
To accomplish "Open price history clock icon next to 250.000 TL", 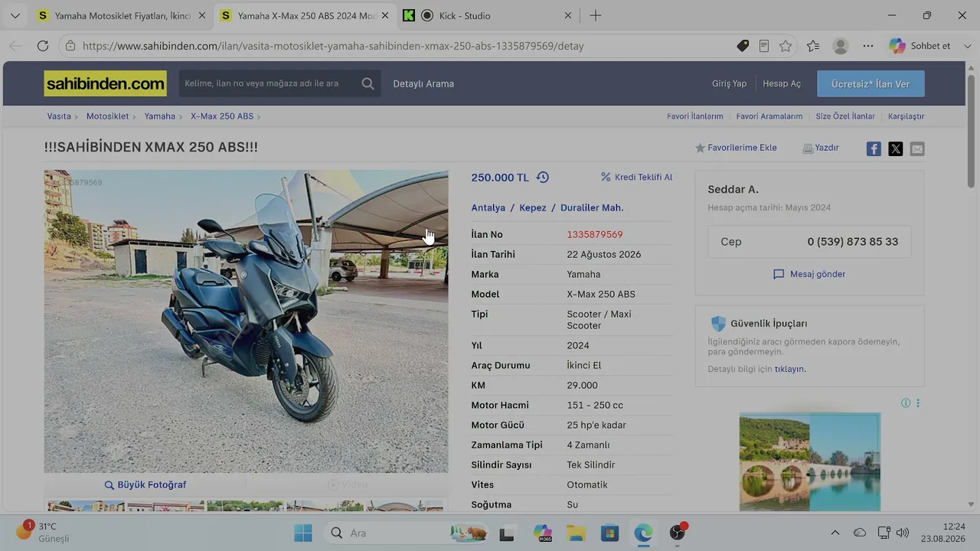I will pyautogui.click(x=543, y=178).
